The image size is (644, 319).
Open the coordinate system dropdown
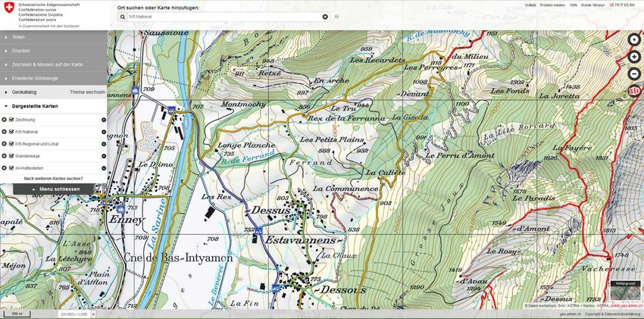[x=77, y=314]
